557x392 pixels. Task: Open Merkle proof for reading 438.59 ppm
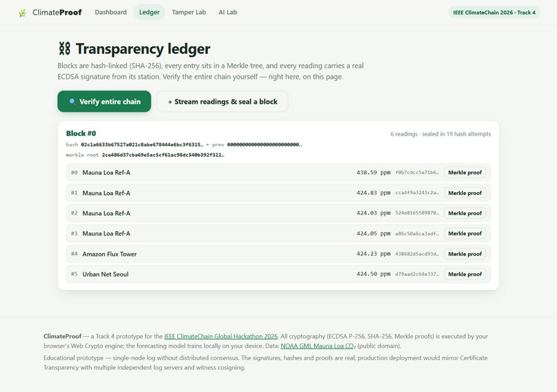464,172
